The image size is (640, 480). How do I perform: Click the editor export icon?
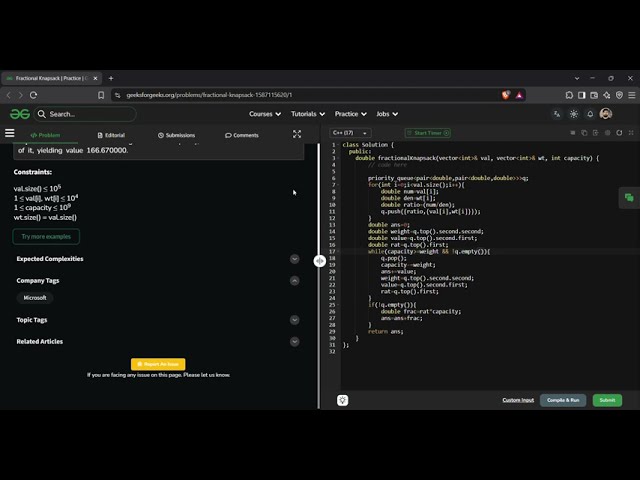(596, 133)
